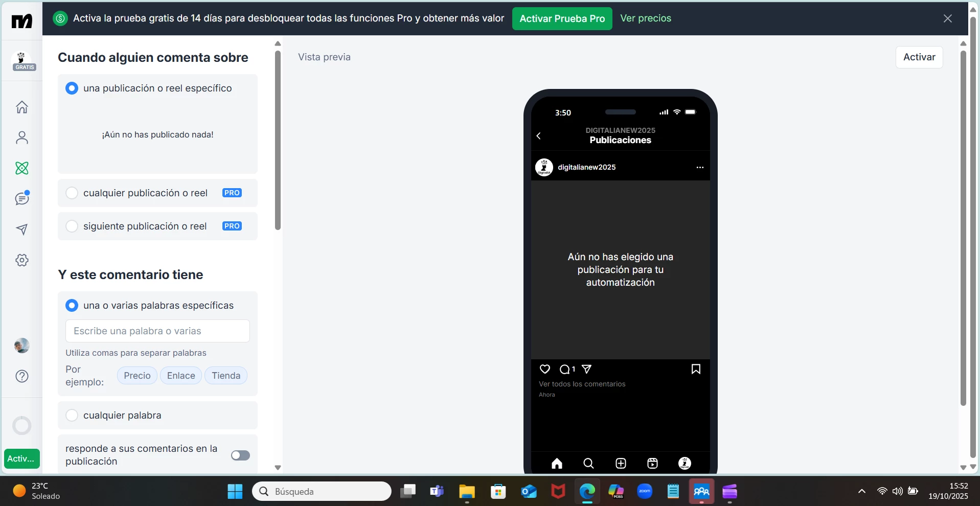The height and width of the screenshot is (506, 980).
Task: Open the 'Ver precios' link
Action: click(x=646, y=18)
